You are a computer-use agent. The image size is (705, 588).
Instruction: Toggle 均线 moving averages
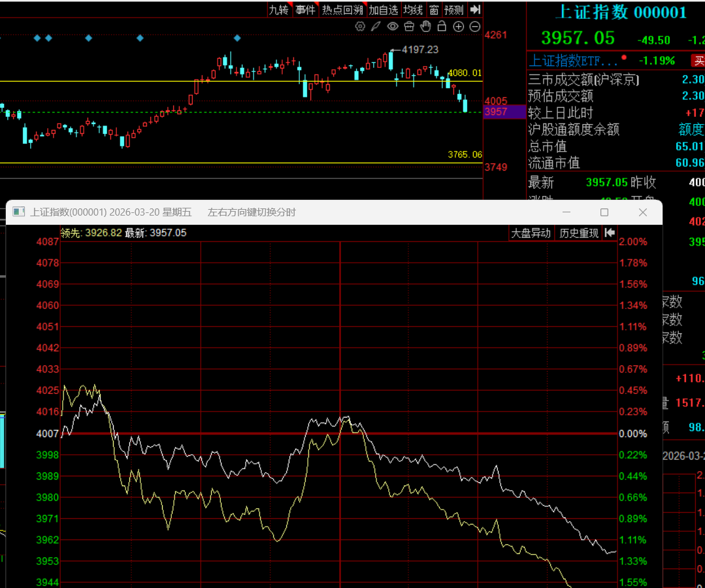(413, 10)
